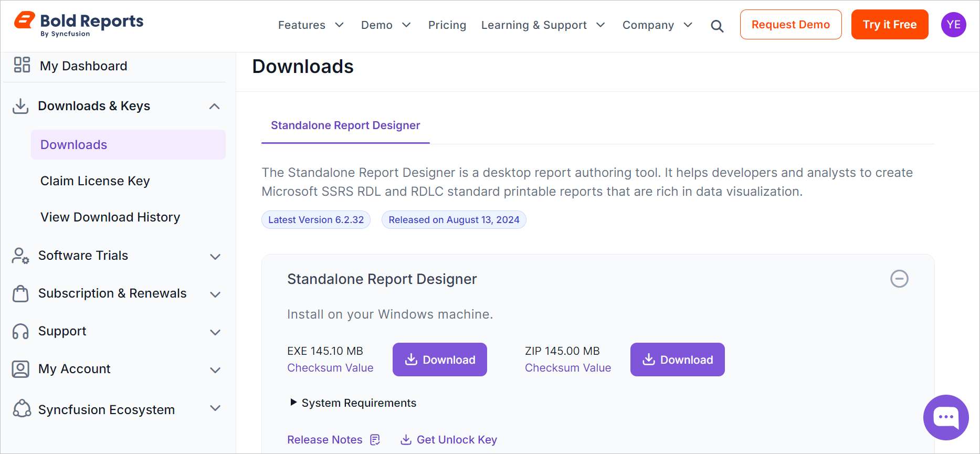Viewport: 980px width, 454px height.
Task: Open Checksum Value for the ZIP
Action: (x=568, y=368)
